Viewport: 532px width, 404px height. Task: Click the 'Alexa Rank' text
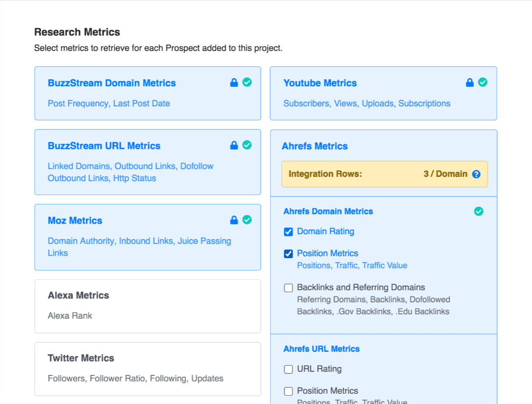[69, 316]
